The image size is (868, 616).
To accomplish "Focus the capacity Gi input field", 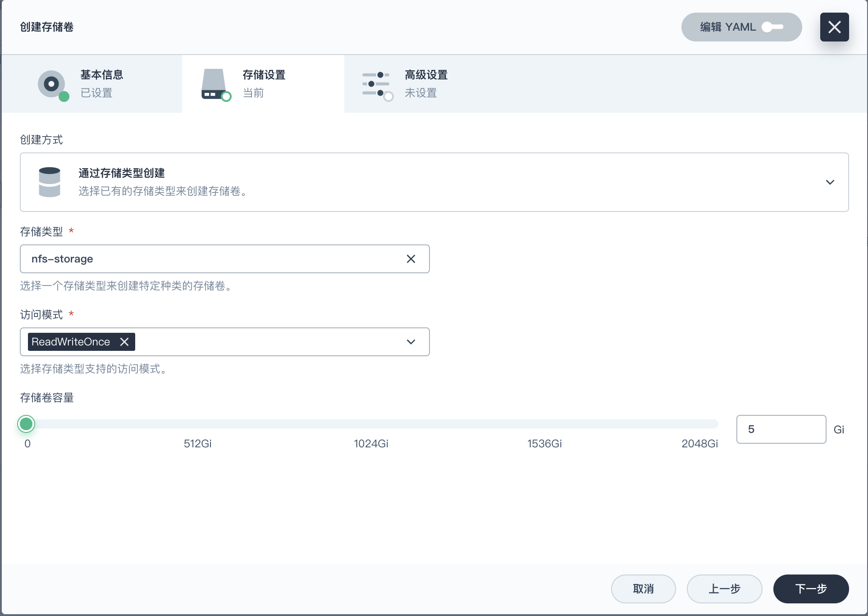I will click(781, 429).
